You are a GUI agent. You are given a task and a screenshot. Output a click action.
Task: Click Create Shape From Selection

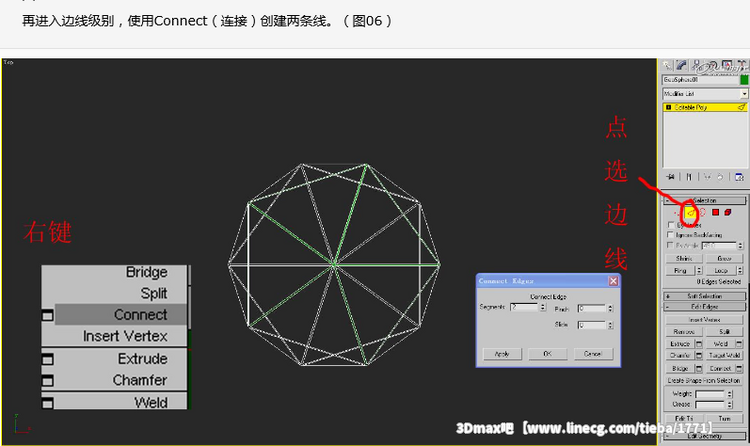(x=704, y=380)
